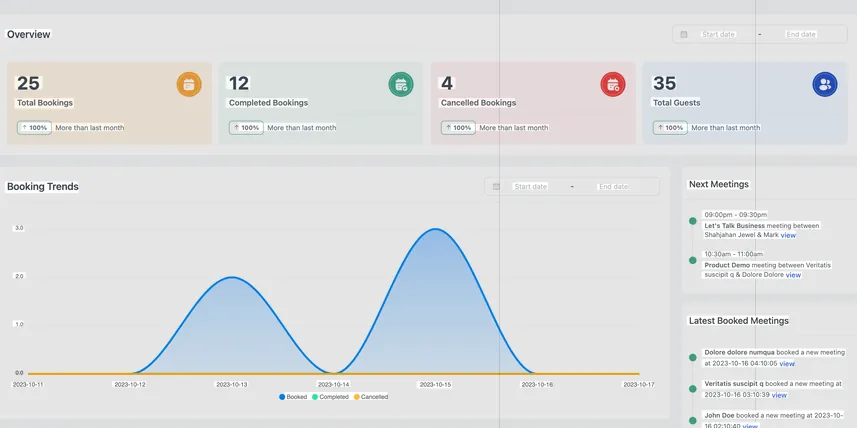The image size is (857, 428).
Task: Click the 2023-10-14 axis label
Action: [x=333, y=385]
